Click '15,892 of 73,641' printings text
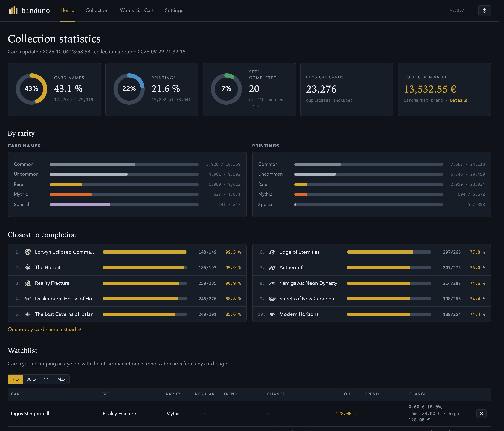Image resolution: width=504 pixels, height=431 pixels. pos(171,100)
